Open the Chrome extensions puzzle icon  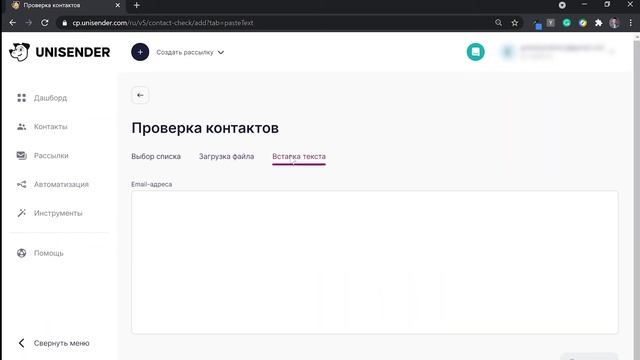598,23
